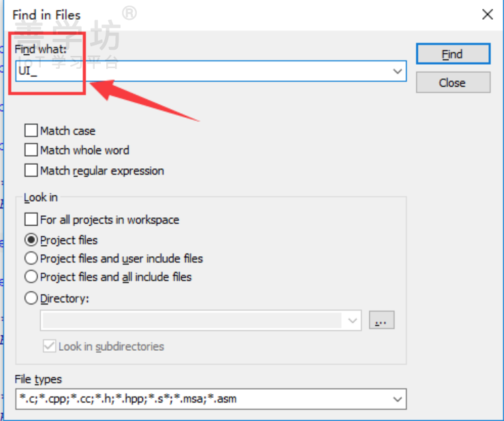Select Project files and user include files
The height and width of the screenshot is (421, 504).
coord(31,258)
